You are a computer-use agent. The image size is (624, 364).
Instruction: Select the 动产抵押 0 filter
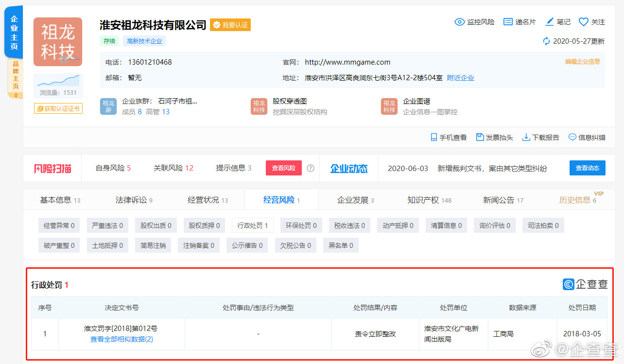tap(398, 225)
